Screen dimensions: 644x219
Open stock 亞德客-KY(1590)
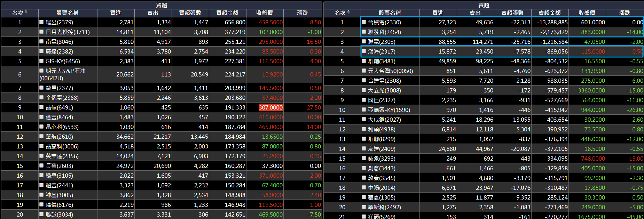[389, 110]
